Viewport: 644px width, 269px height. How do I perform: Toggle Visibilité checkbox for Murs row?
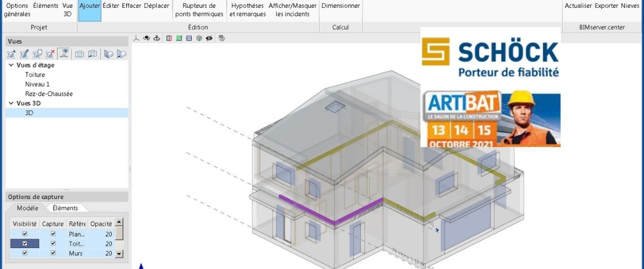(25, 253)
